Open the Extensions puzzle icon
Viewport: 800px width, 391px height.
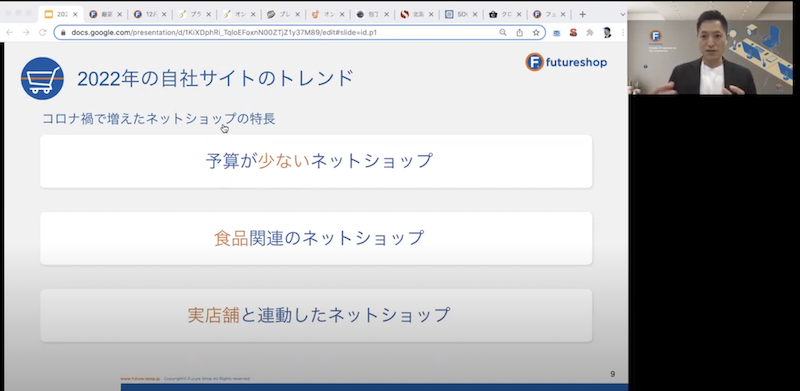[590, 33]
